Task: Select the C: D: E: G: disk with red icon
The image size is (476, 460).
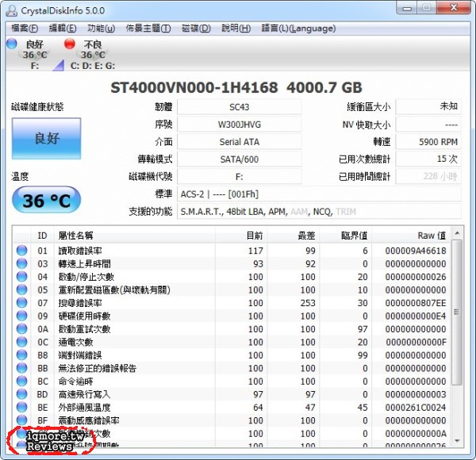Action: coord(90,54)
